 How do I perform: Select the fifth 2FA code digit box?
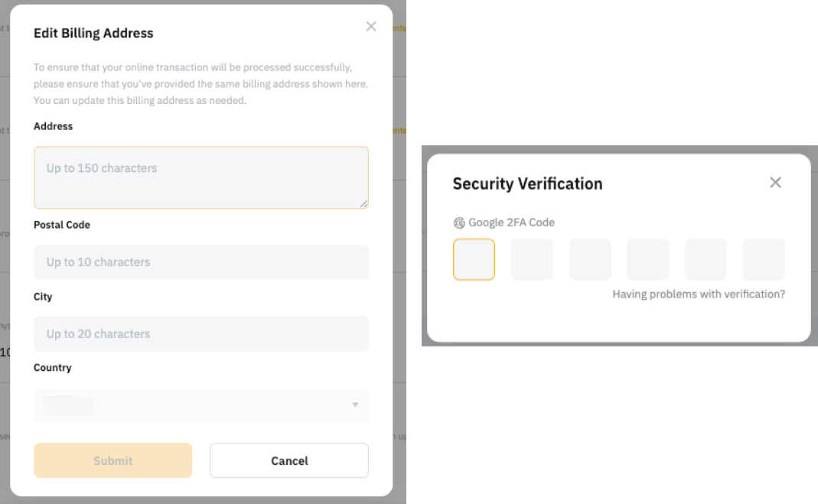pyautogui.click(x=706, y=259)
